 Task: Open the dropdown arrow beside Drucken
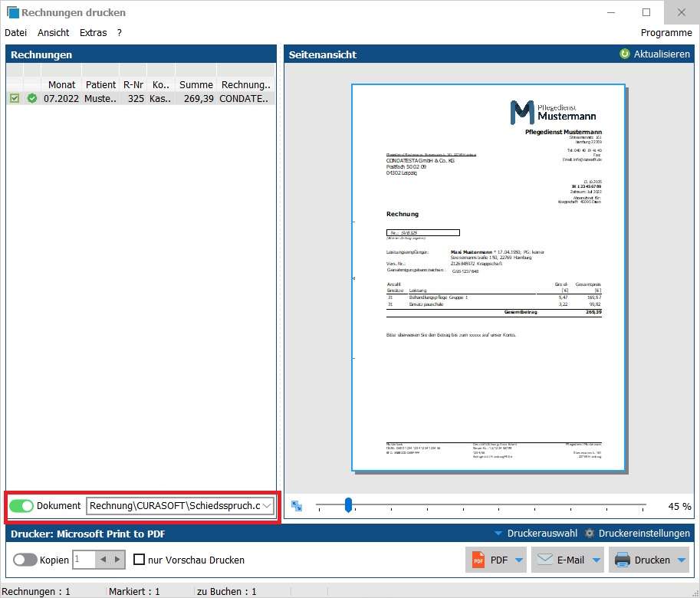(x=682, y=560)
